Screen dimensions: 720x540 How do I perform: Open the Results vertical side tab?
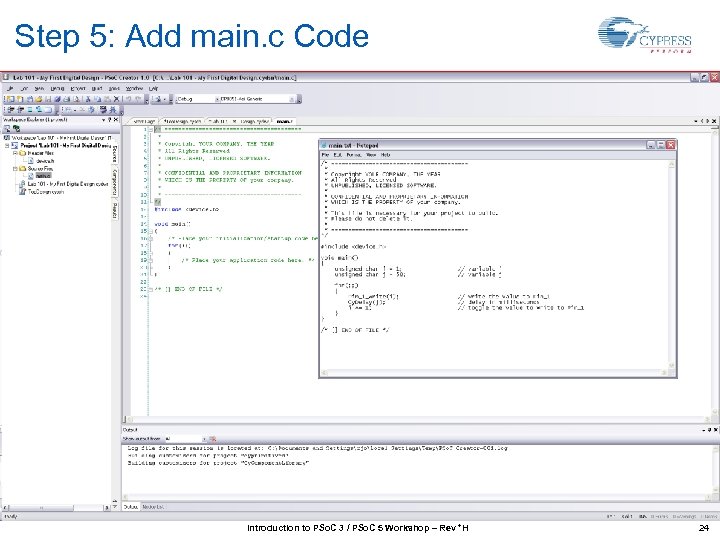[115, 210]
